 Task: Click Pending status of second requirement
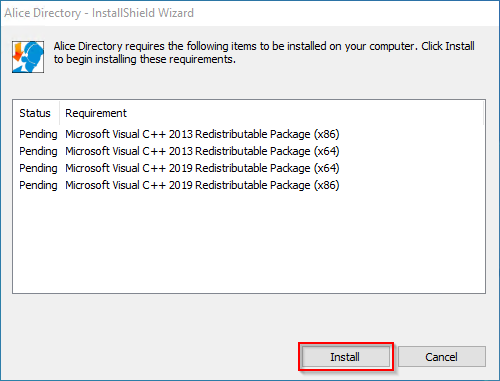coord(38,151)
